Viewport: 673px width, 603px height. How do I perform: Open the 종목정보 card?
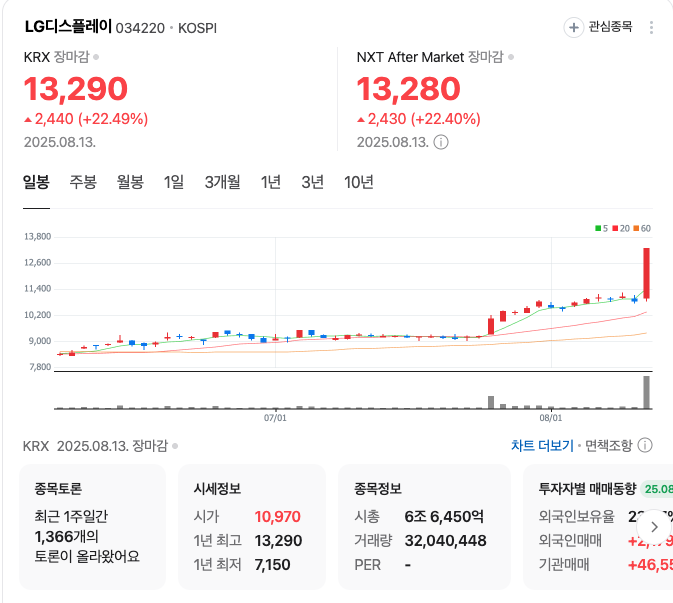(424, 527)
